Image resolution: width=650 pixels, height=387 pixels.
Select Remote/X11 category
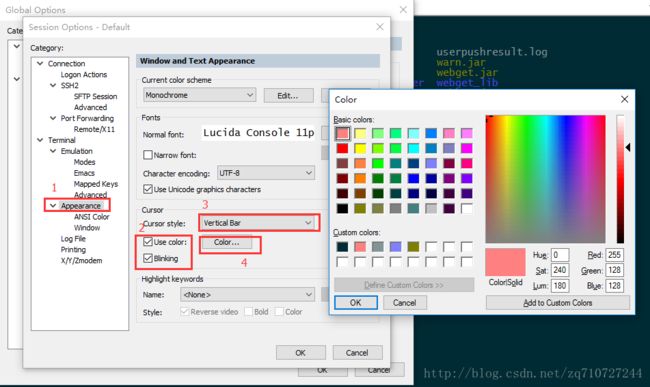point(94,129)
